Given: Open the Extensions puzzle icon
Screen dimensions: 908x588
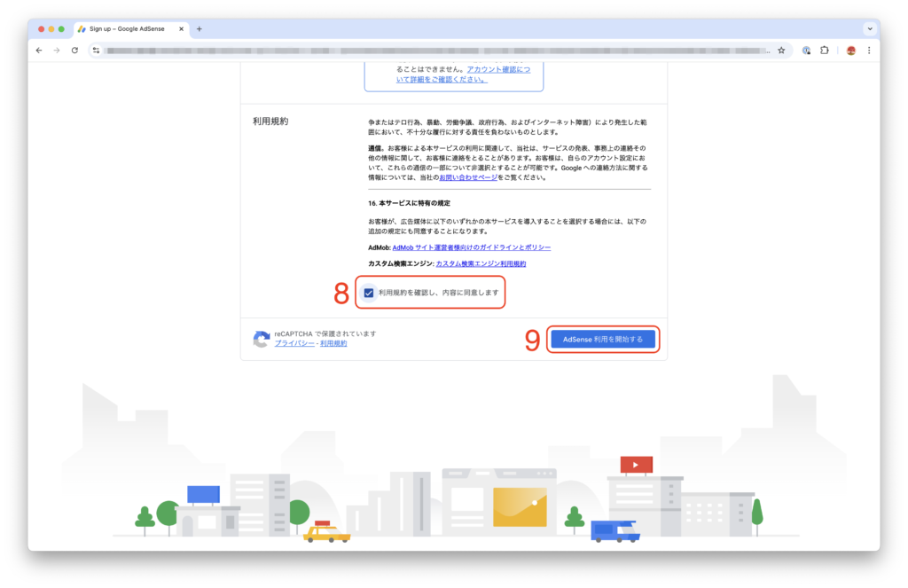Looking at the screenshot, I should (824, 51).
